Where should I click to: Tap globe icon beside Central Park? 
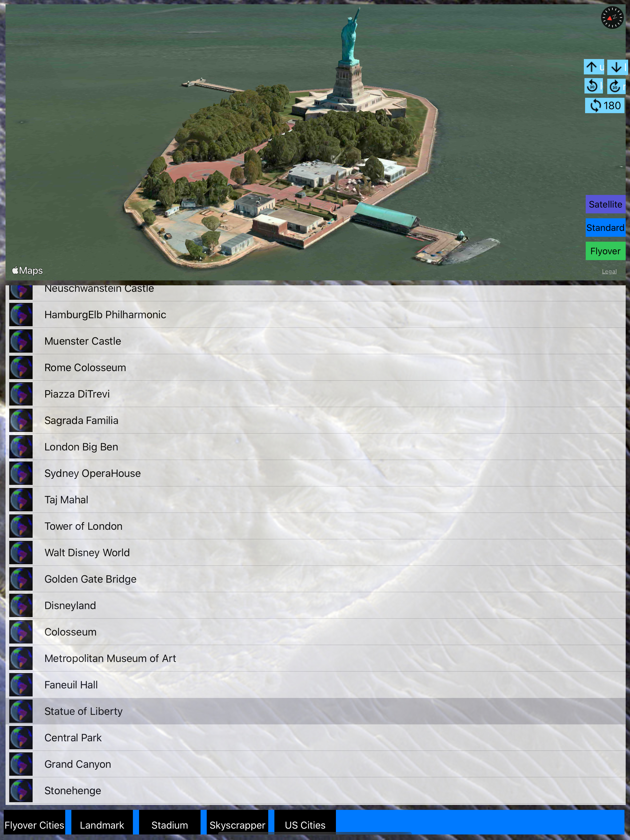pos(21,738)
